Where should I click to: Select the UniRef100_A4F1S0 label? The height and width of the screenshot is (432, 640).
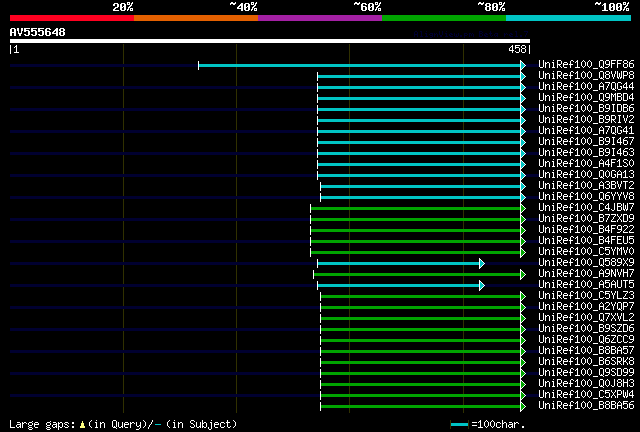[586, 164]
